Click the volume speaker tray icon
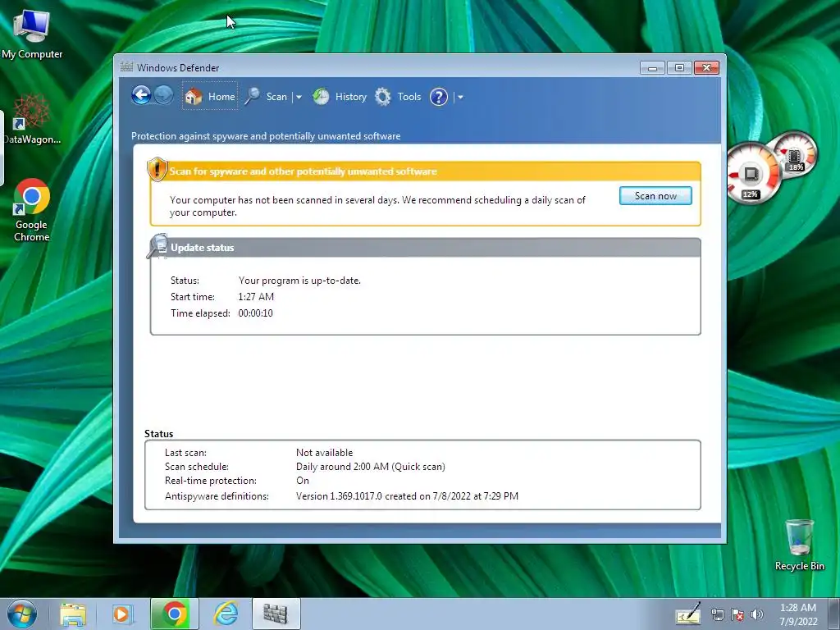The image size is (840, 630). 757,614
